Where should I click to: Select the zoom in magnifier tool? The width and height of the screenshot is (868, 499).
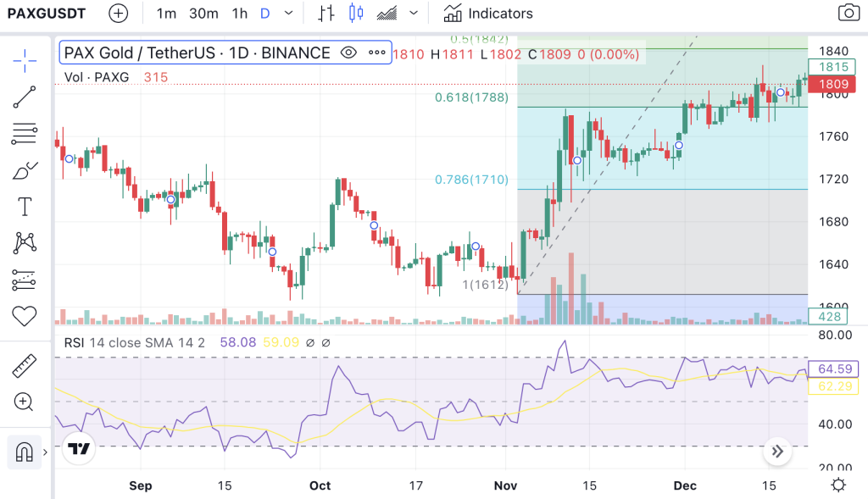(24, 402)
